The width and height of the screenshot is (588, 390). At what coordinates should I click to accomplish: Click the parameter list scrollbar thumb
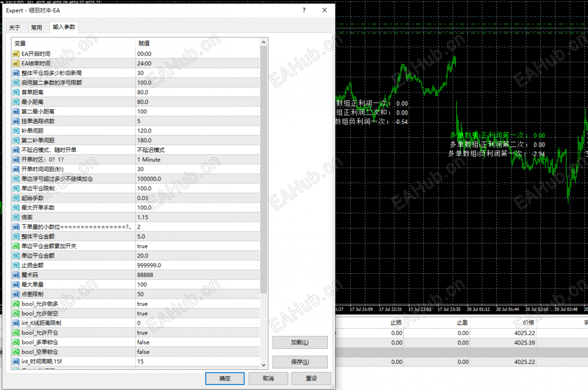click(264, 169)
